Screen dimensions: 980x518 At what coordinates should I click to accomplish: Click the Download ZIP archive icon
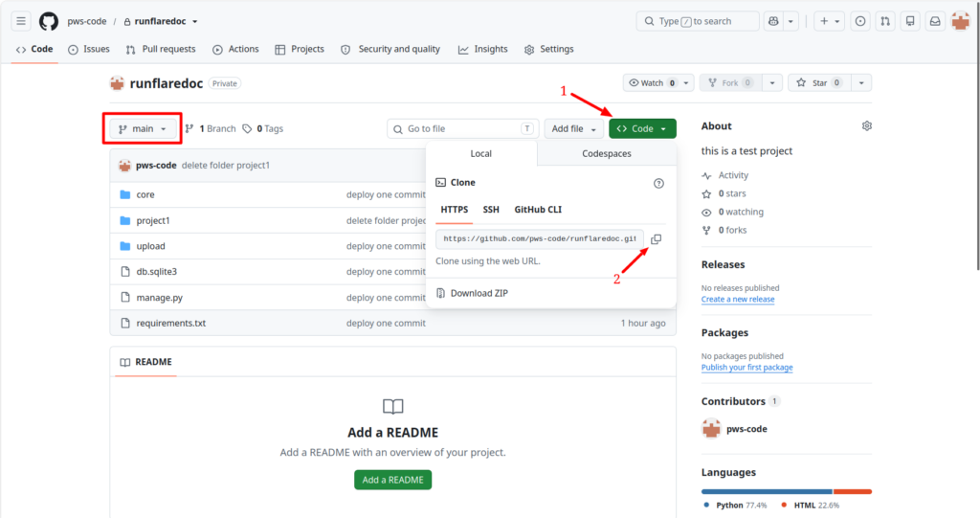(x=440, y=293)
